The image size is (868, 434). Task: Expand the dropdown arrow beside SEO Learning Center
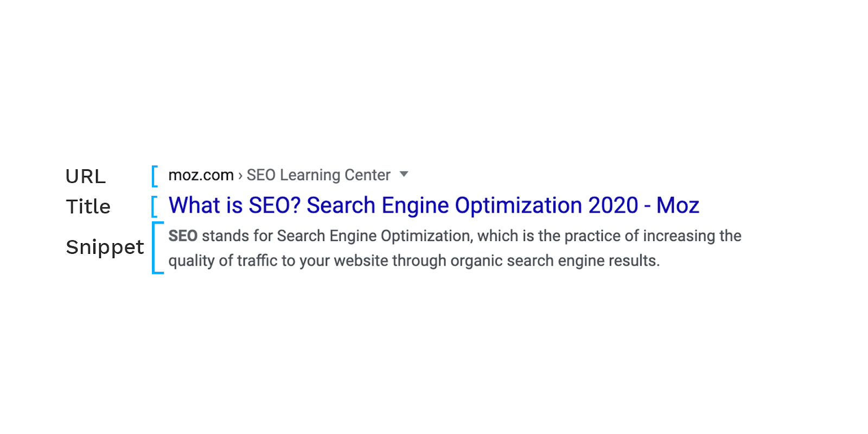click(404, 174)
